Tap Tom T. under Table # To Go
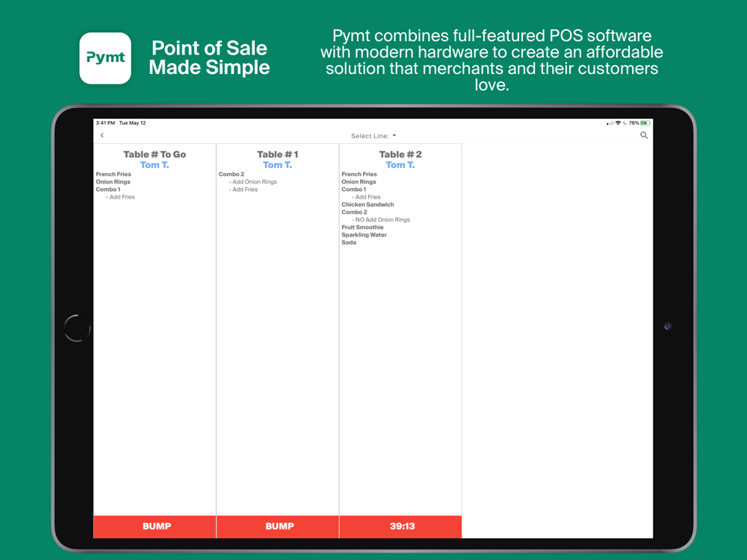The height and width of the screenshot is (560, 747). click(155, 165)
